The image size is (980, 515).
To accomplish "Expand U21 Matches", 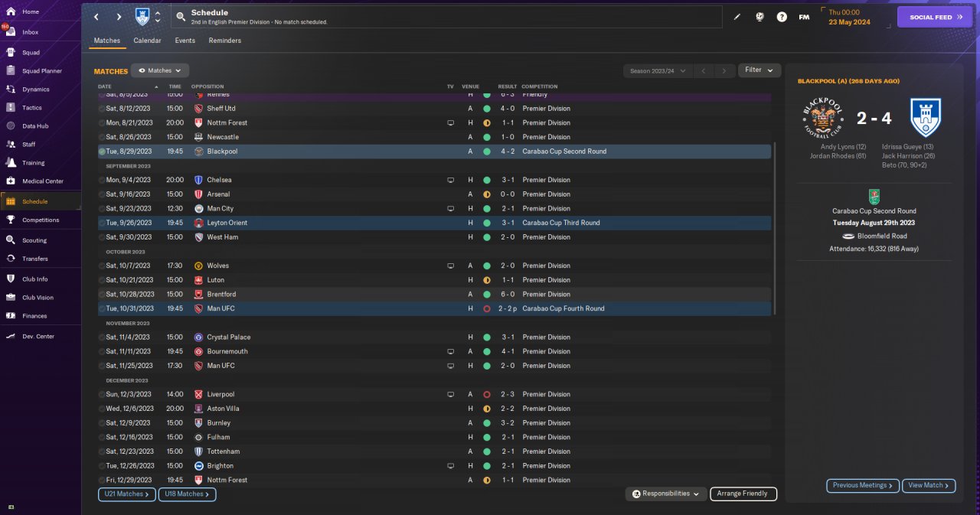I will (127, 494).
